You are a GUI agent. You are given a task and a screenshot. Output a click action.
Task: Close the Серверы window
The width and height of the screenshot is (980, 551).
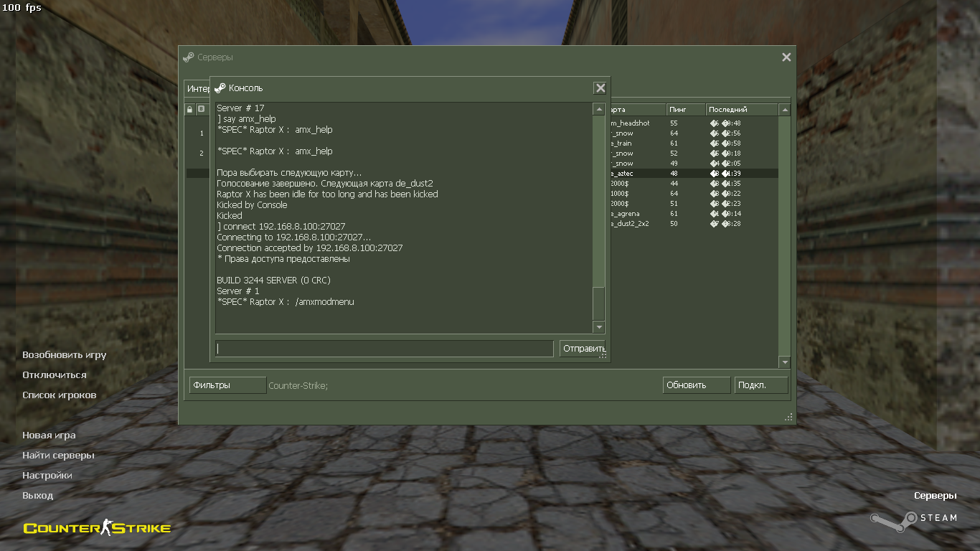point(786,57)
